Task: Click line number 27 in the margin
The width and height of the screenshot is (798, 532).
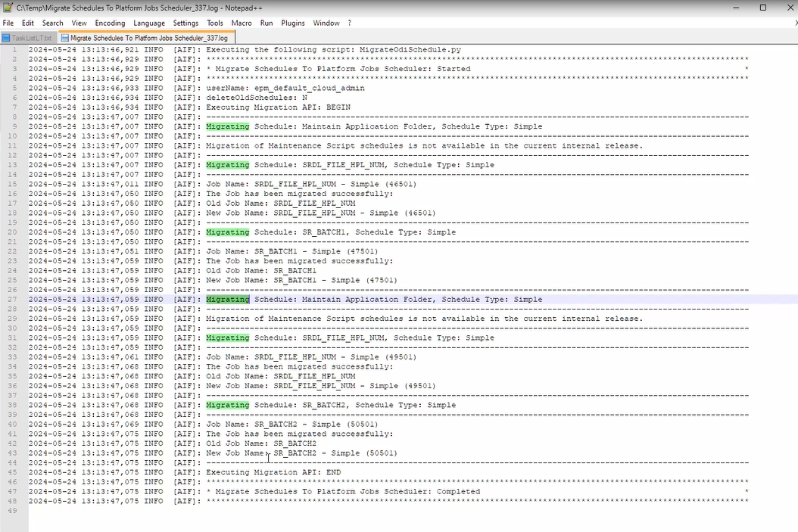Action: [14, 299]
